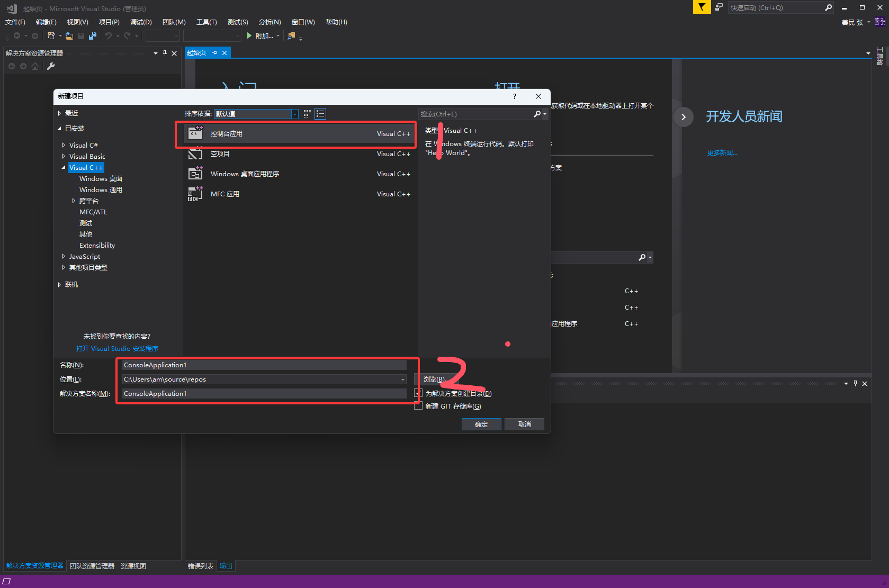Select the MFC 应用 template
The width and height of the screenshot is (889, 588).
(299, 194)
